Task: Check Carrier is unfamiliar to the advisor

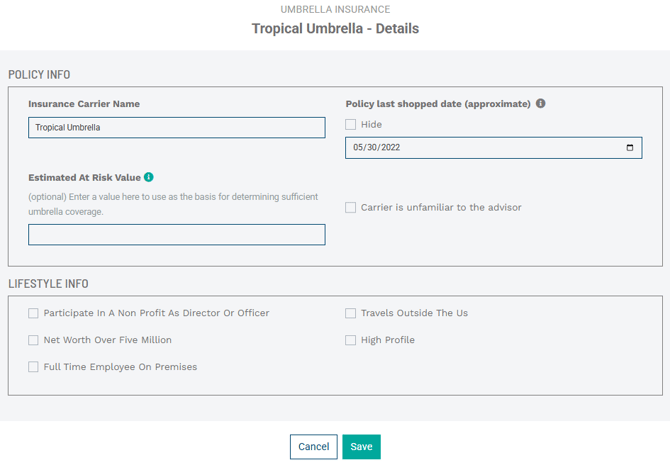Action: pos(351,208)
